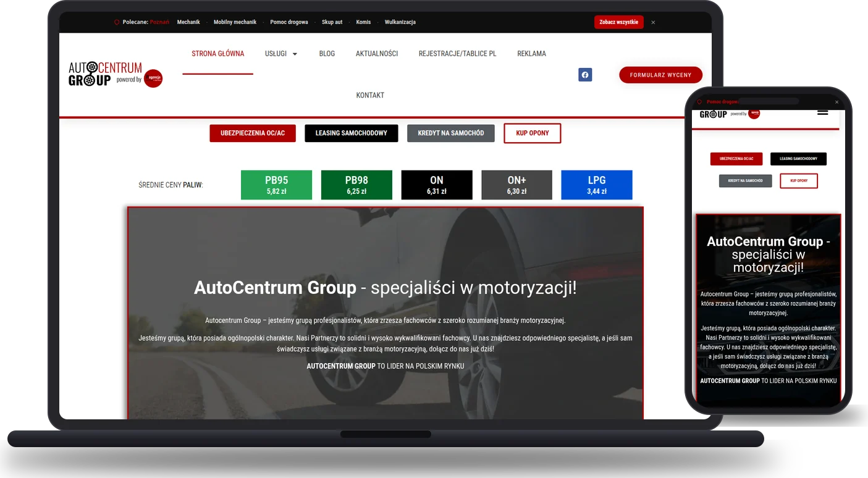Image resolution: width=868 pixels, height=478 pixels.
Task: Click the black ON fuel price tile
Action: tap(437, 185)
